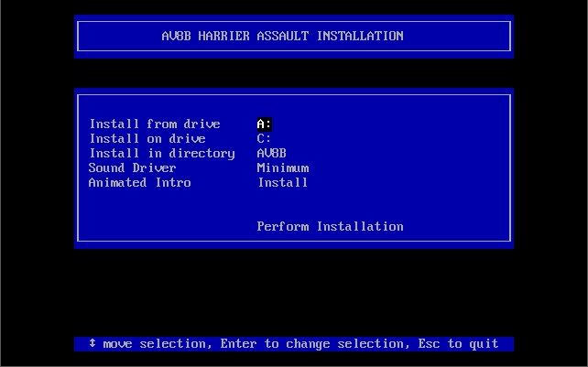The height and width of the screenshot is (367, 588).
Task: Click the word "INSTALLATION" in the title
Action: click(360, 37)
